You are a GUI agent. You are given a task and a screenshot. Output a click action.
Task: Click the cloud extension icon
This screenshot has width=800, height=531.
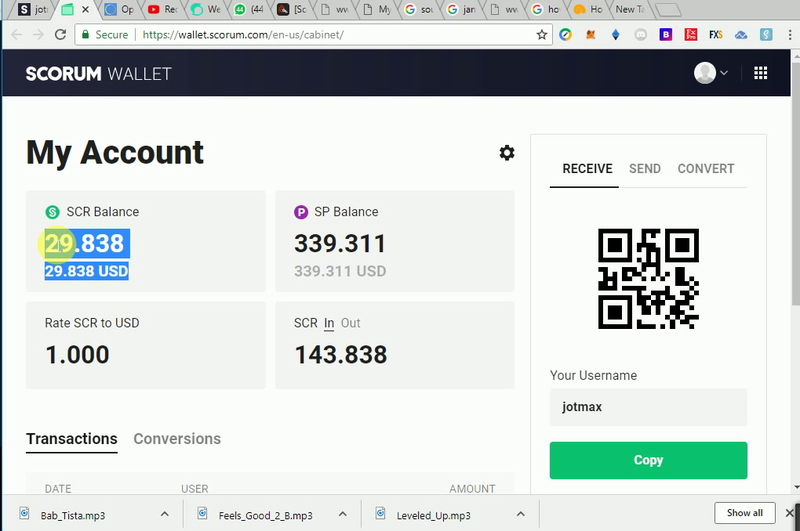coord(741,35)
